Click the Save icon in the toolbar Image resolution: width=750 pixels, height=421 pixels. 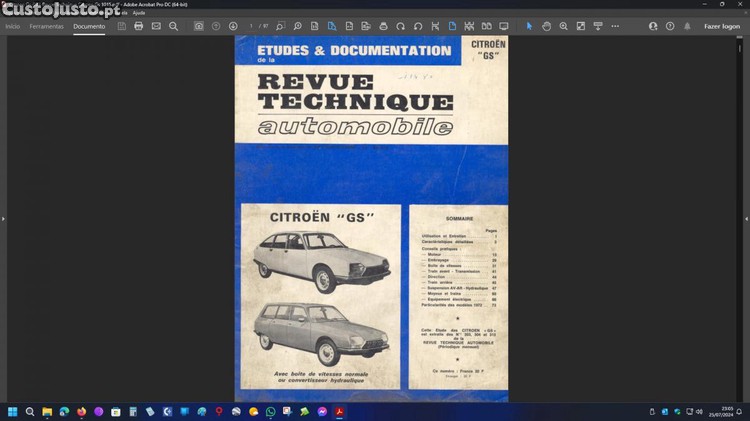point(122,26)
